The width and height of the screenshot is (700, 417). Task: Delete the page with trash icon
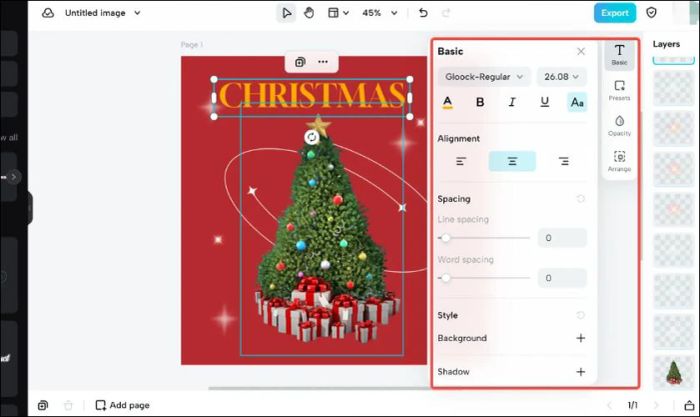(x=68, y=405)
